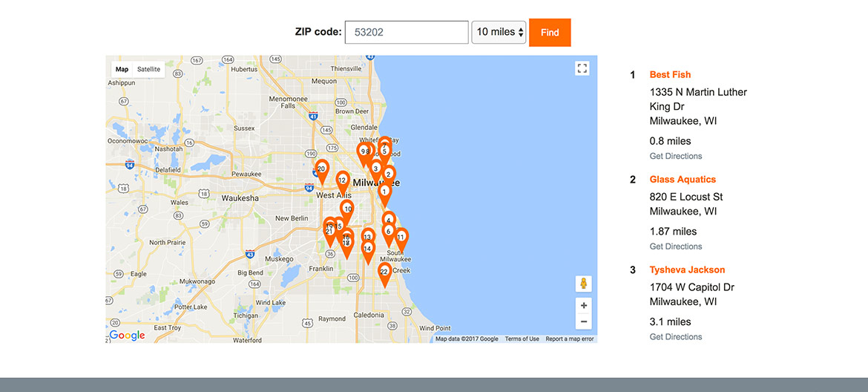868x392 pixels.
Task: Select map pin number 14
Action: 367,250
